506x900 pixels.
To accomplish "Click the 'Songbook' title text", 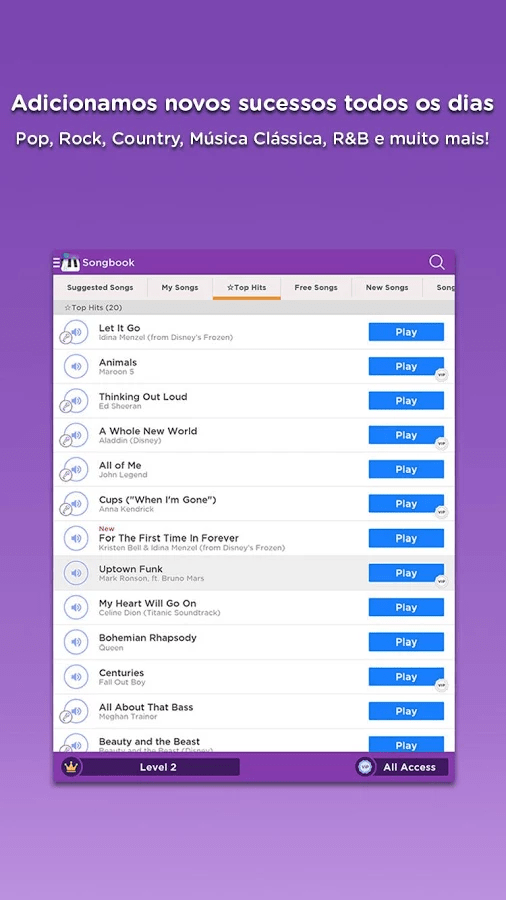I will [108, 263].
